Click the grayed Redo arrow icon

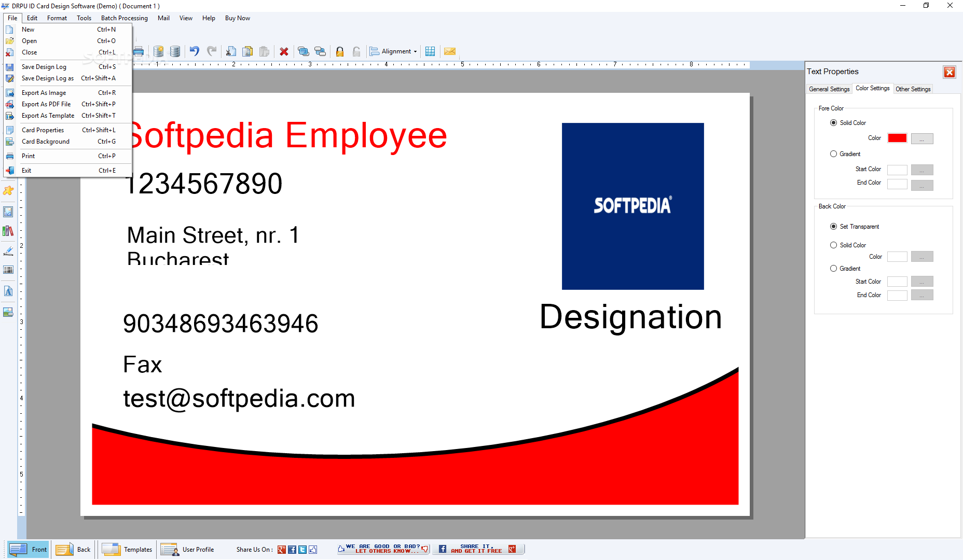pyautogui.click(x=212, y=51)
